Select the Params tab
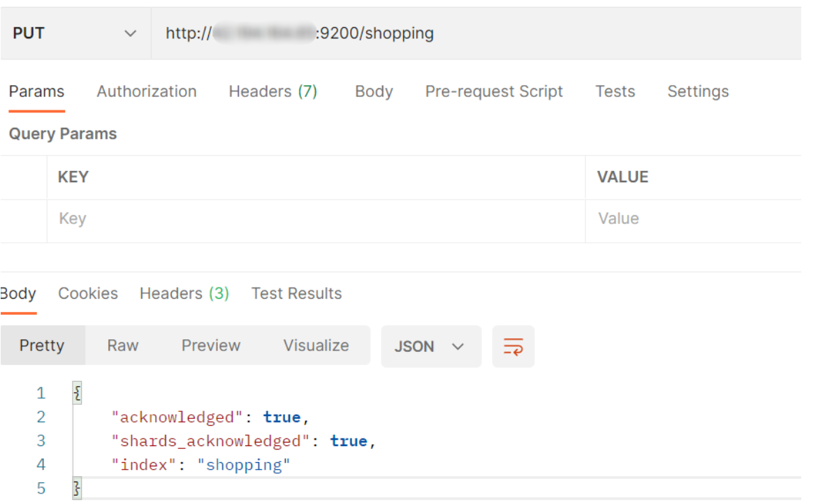 tap(36, 91)
